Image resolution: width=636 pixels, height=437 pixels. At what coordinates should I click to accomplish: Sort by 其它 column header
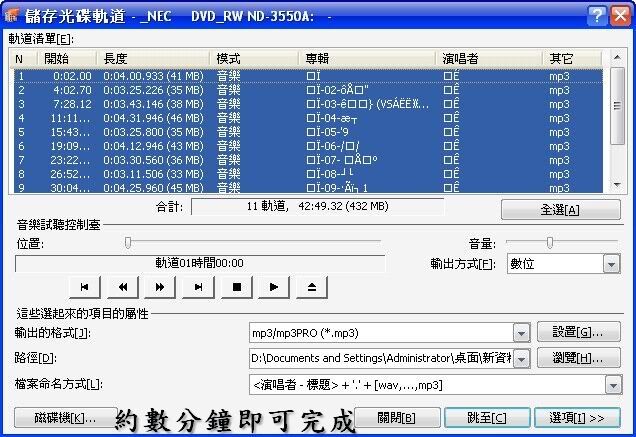coord(573,59)
